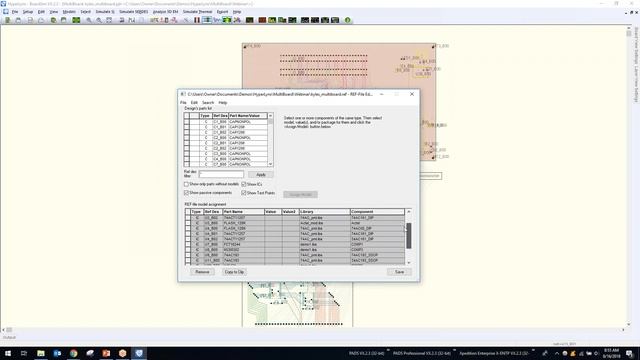This screenshot has width=640, height=360.
Task: Click the Library column header
Action: tap(324, 212)
